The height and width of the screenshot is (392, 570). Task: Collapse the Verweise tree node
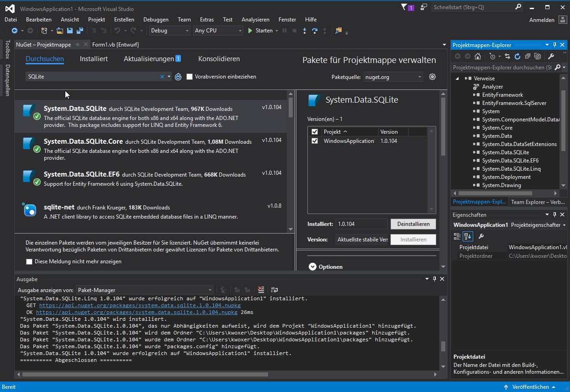(x=458, y=78)
